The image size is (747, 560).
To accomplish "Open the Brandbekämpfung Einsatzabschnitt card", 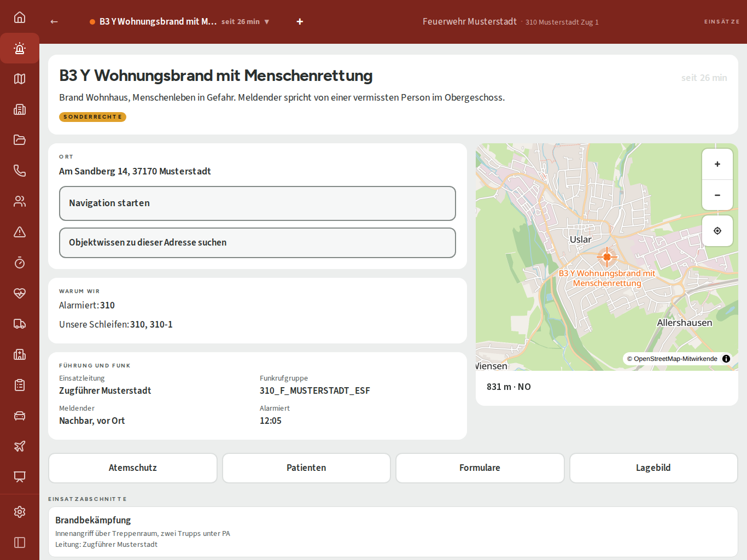I will pos(393,532).
